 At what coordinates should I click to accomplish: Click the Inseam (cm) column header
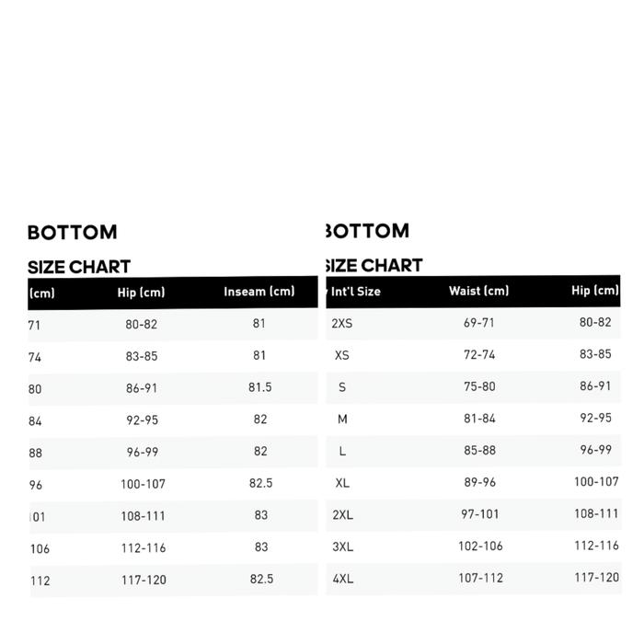click(x=259, y=292)
